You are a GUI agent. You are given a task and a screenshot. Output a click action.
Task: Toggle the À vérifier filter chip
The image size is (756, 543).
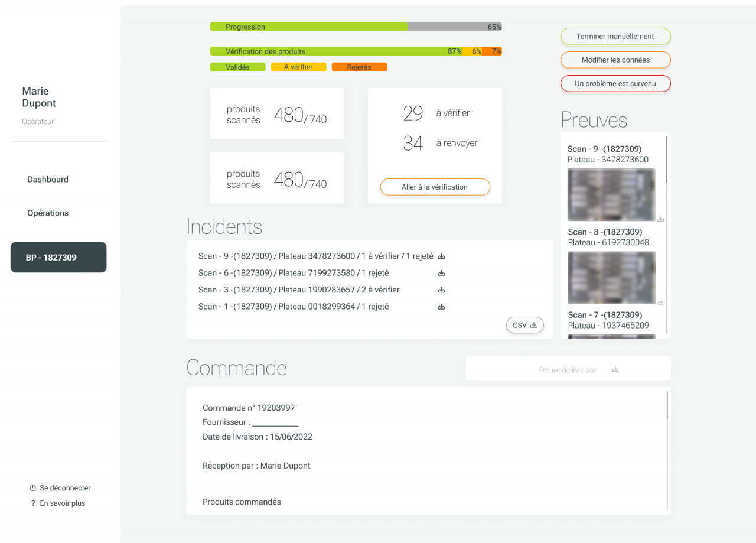(x=298, y=67)
